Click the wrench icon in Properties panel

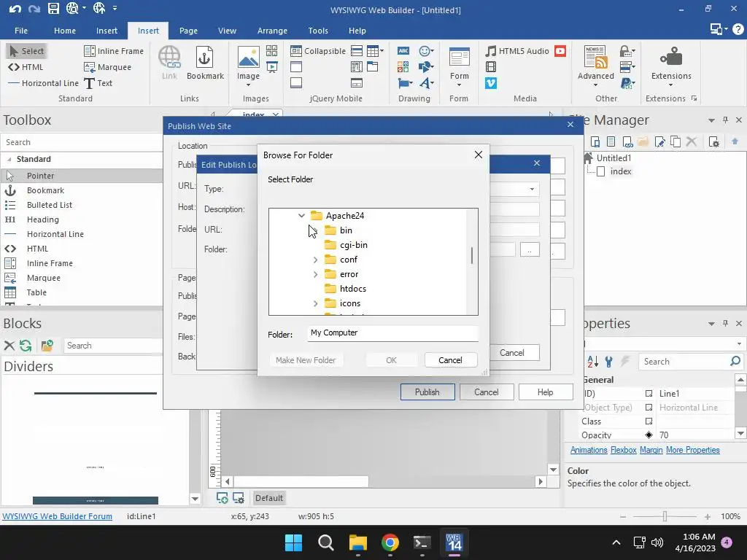click(x=608, y=362)
